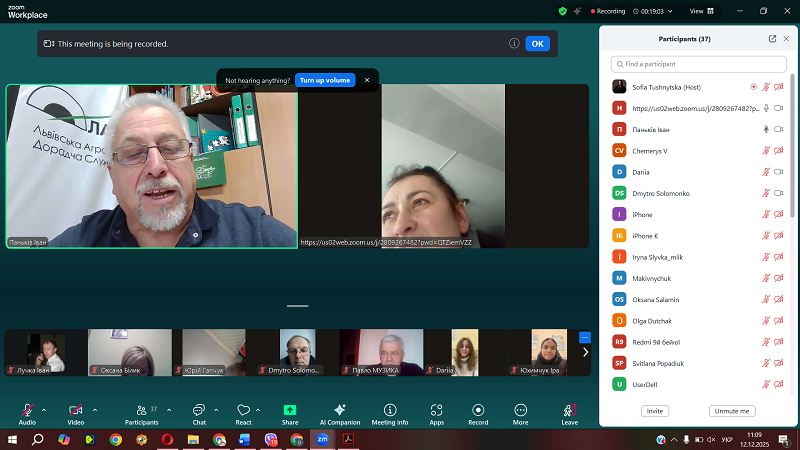The image size is (800, 450).
Task: Click muted mic icon for Chemerys V
Action: click(766, 151)
